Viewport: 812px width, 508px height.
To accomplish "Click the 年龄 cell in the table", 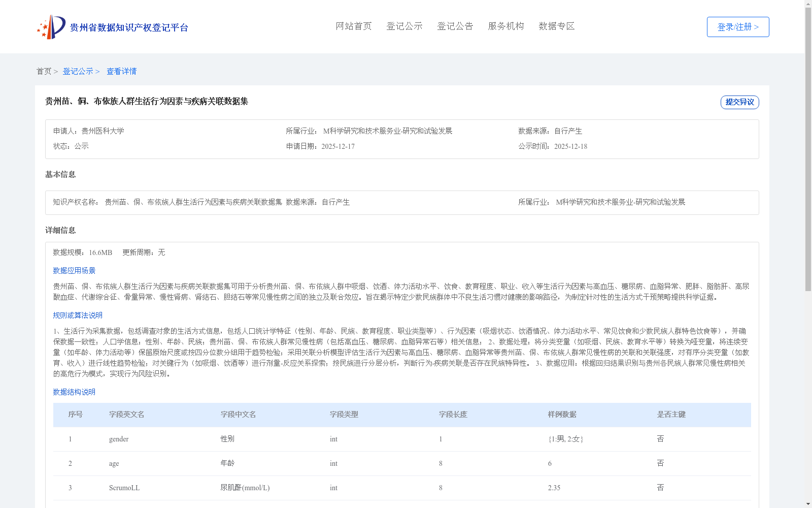I will point(227,463).
